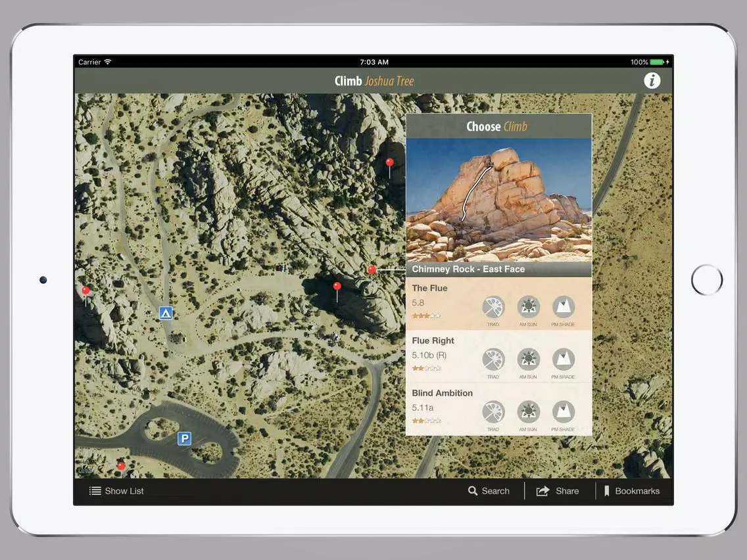Select the red pin connected to Chimney Rock card
Viewport: 747px width, 560px height.
pos(372,269)
